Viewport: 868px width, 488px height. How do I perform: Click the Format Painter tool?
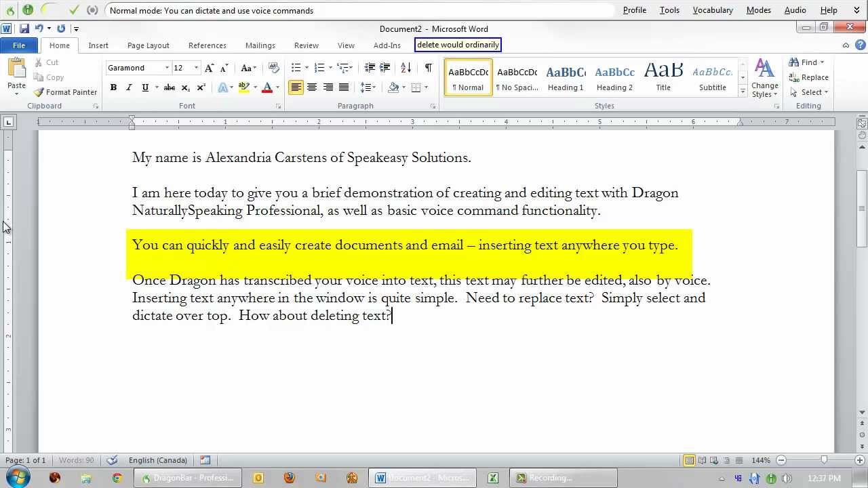click(x=65, y=92)
